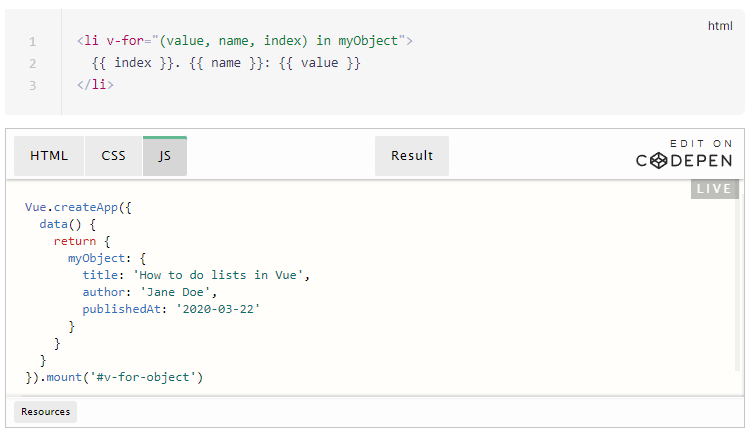Open the CSS tab

(x=113, y=156)
